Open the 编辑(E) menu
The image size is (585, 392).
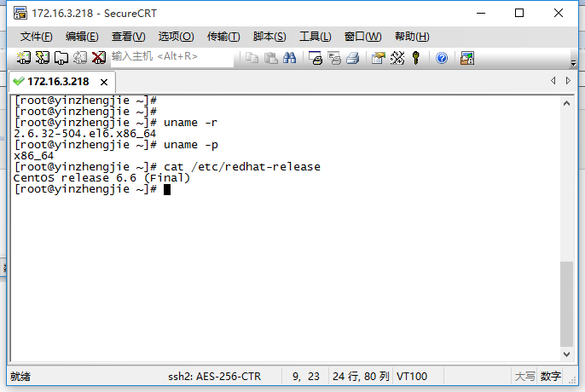pos(82,37)
